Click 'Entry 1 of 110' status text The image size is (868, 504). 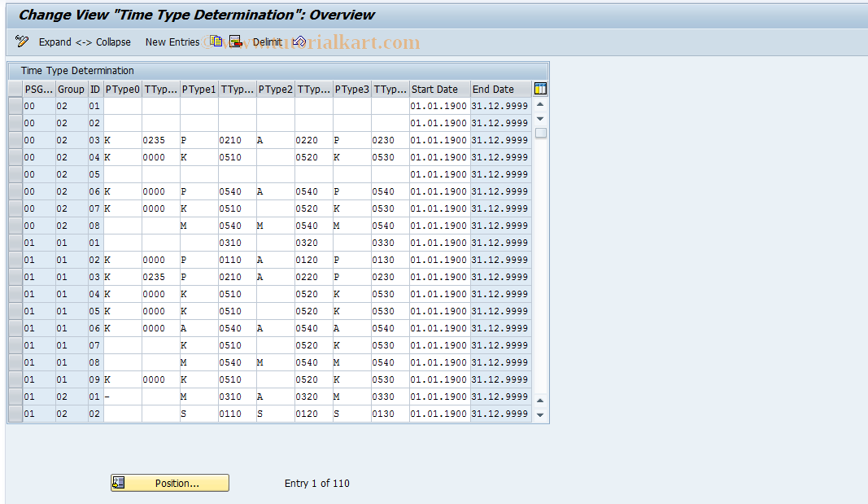click(x=317, y=484)
